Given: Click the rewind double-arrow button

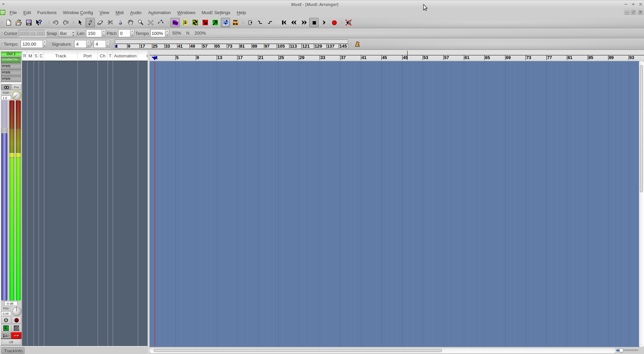Looking at the screenshot, I should (x=294, y=22).
